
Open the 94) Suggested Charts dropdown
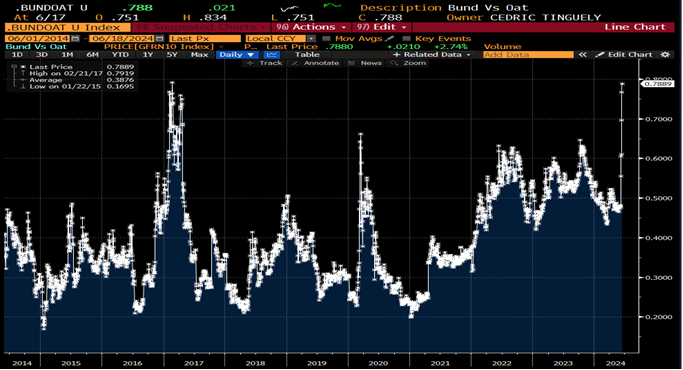201,27
